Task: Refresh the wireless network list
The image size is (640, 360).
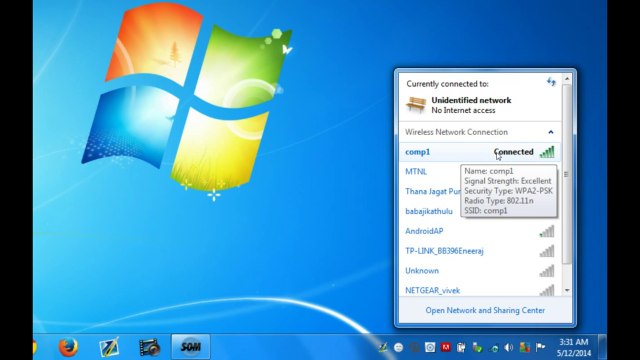Action: [551, 82]
